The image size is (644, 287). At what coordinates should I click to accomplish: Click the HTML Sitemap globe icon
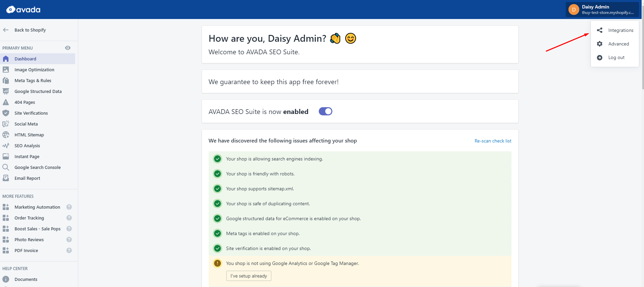coord(6,135)
